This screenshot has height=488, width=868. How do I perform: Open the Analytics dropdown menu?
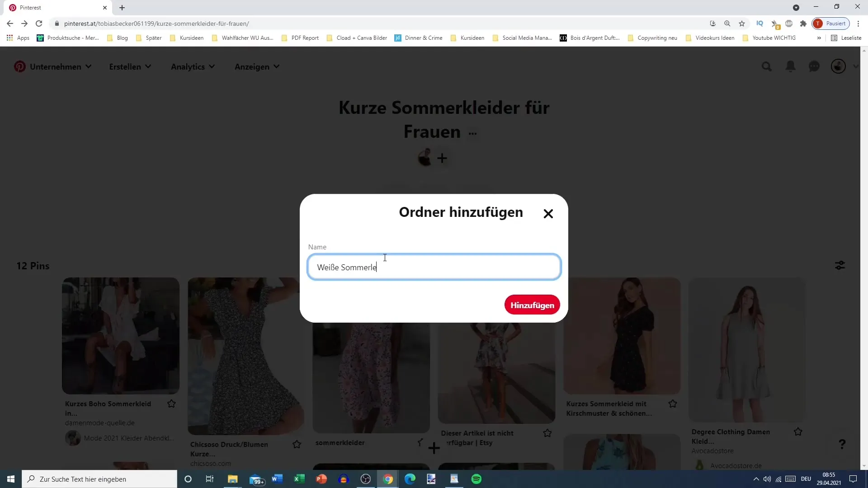pyautogui.click(x=192, y=66)
